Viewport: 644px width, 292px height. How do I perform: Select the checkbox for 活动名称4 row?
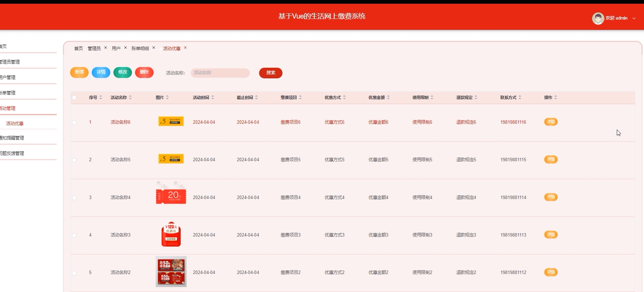(x=74, y=198)
